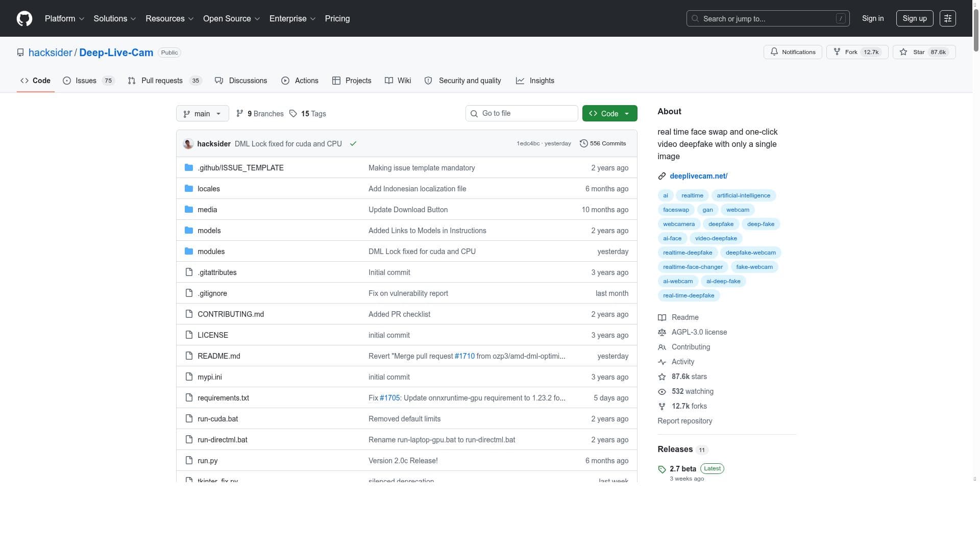Click the folder icon for media
Screen dimensions: 980x551
(x=189, y=210)
